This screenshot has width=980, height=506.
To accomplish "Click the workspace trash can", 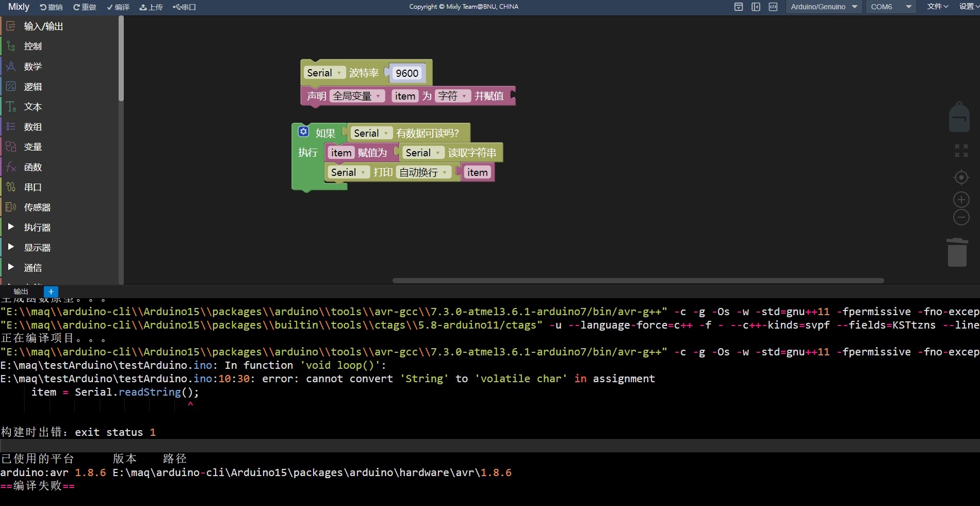I will tap(957, 252).
